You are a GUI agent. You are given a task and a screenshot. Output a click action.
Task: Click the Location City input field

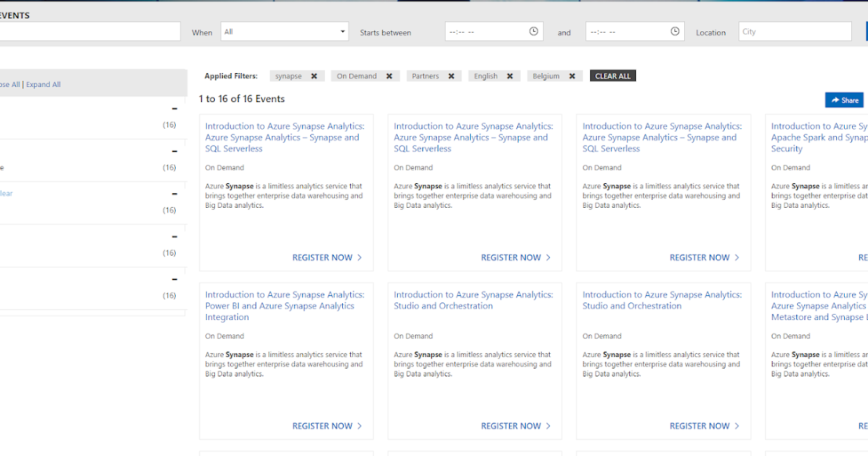(795, 31)
